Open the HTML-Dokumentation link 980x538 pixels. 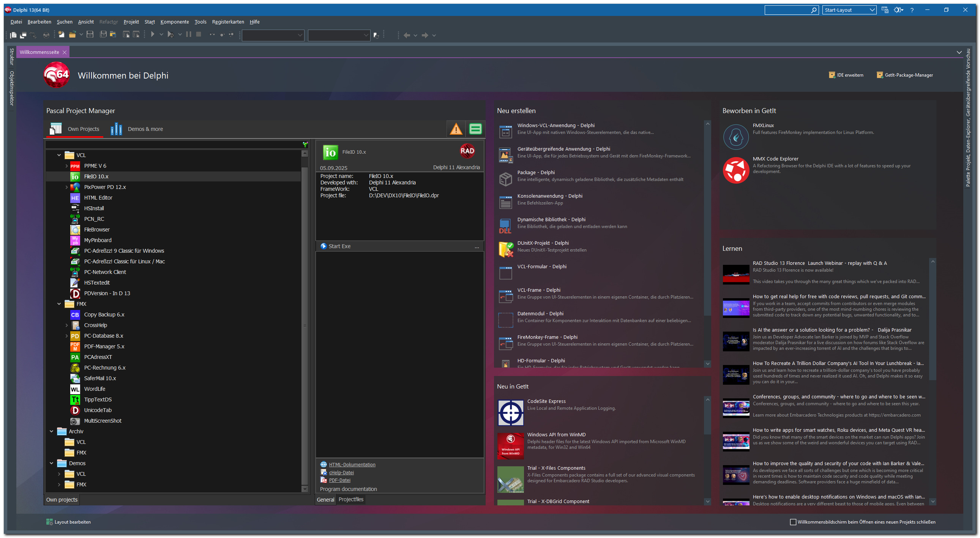pyautogui.click(x=352, y=464)
